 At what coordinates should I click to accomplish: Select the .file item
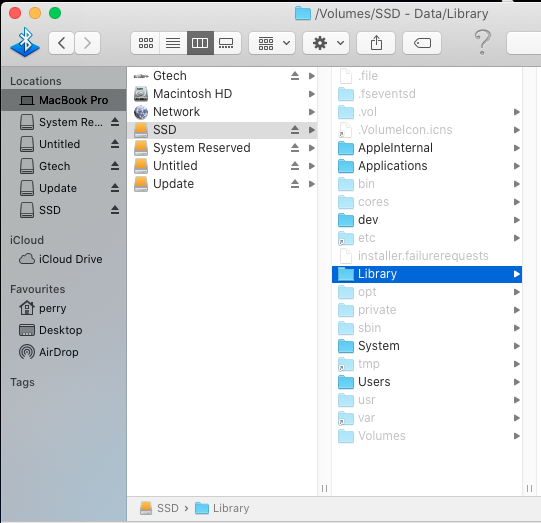(427, 76)
